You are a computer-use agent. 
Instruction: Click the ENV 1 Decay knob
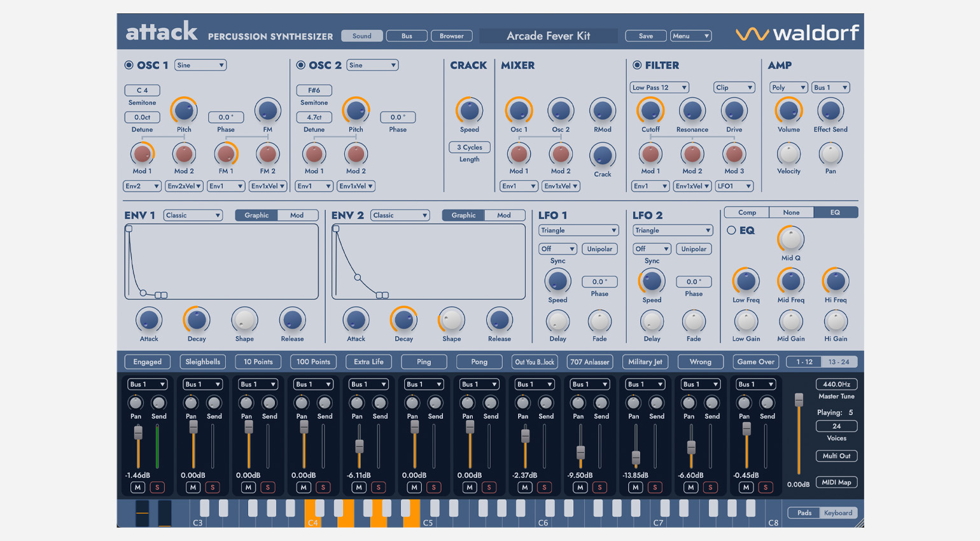197,320
